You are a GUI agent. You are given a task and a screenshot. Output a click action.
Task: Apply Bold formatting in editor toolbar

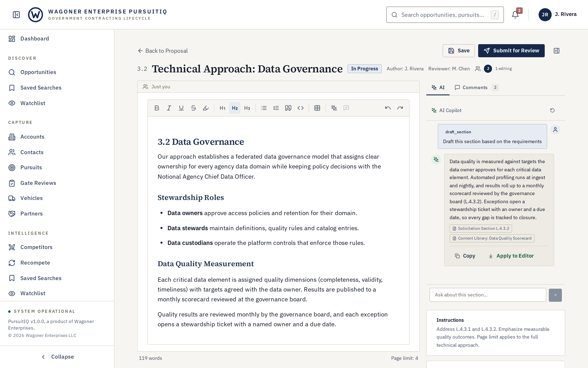pyautogui.click(x=157, y=108)
